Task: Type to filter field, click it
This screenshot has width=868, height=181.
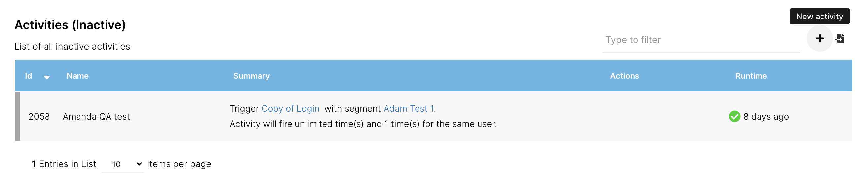Action: (700, 40)
